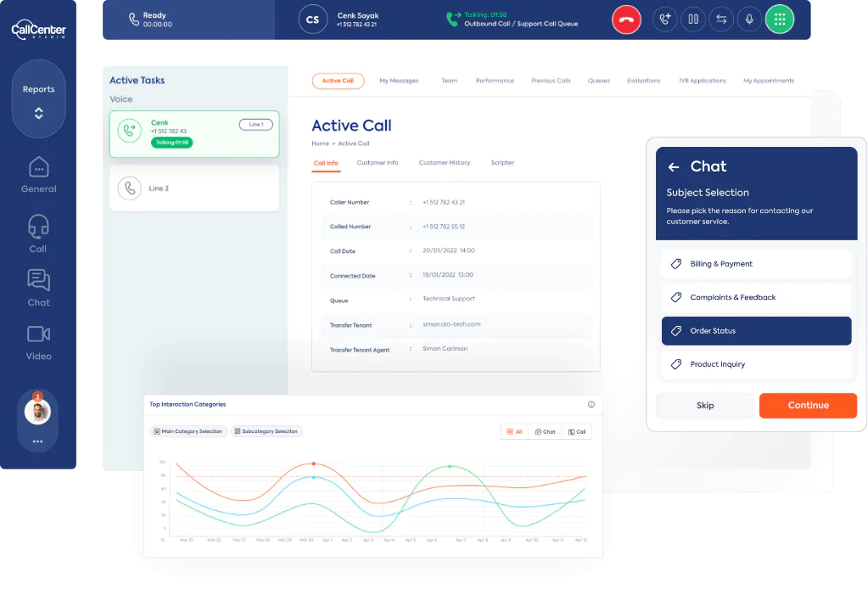Screen dimensions: 868x607
Task: Click the transfer call arrows icon
Action: click(x=721, y=20)
